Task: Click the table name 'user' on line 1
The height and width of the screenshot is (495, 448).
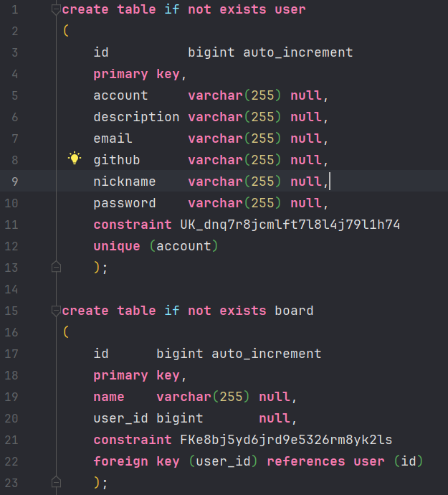Action: [290, 9]
